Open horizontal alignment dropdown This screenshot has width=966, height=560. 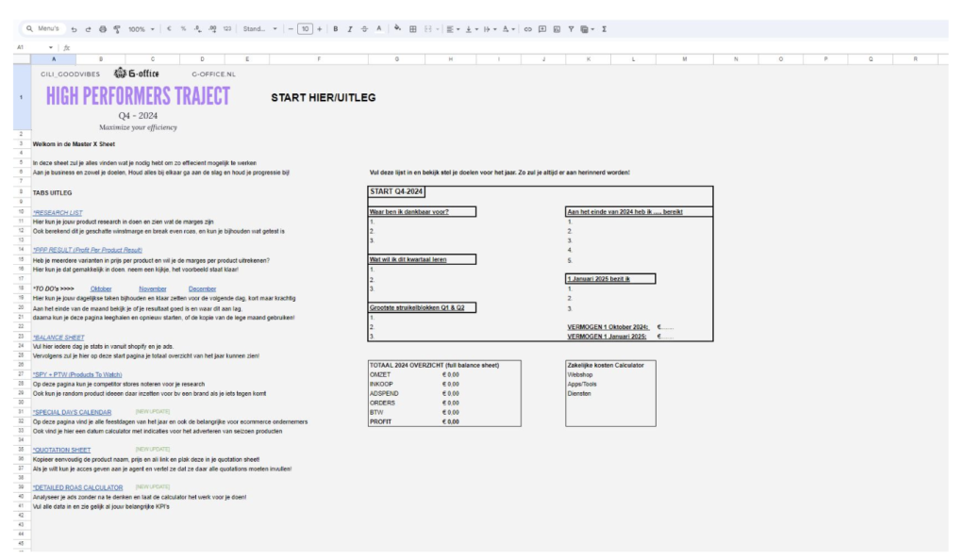click(x=453, y=29)
